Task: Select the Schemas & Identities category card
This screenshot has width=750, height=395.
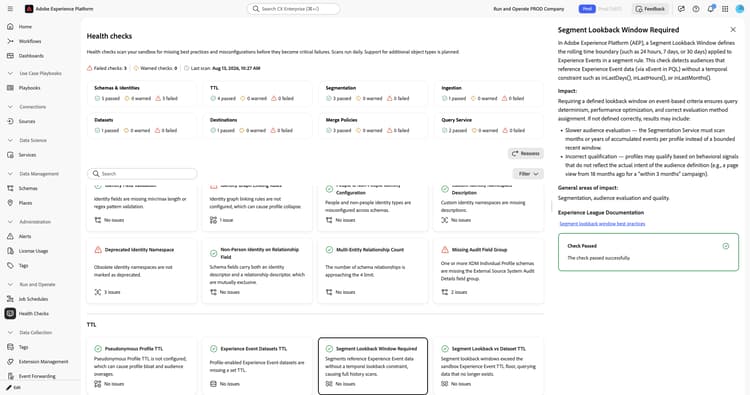Action: 142,93
